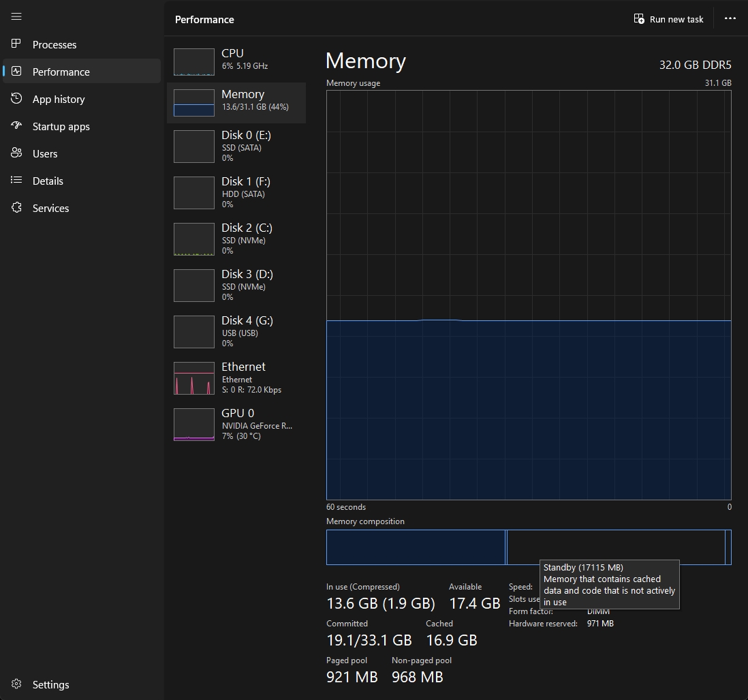748x700 pixels.
Task: Switch to the Startup apps page
Action: click(82, 126)
